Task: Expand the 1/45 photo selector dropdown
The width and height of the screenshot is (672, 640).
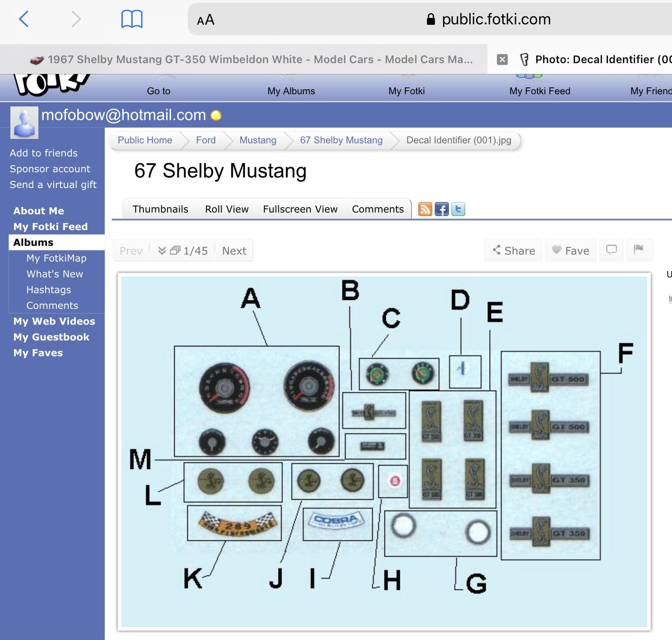Action: 183,251
